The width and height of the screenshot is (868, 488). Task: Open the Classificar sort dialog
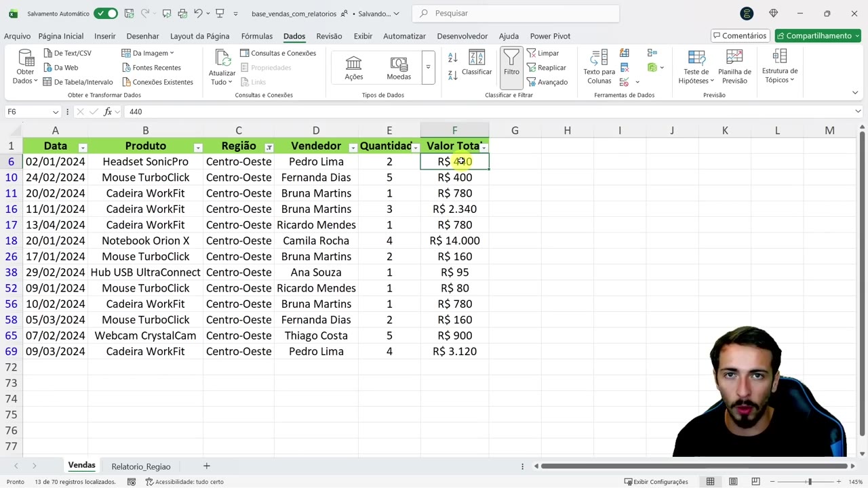[x=477, y=62]
